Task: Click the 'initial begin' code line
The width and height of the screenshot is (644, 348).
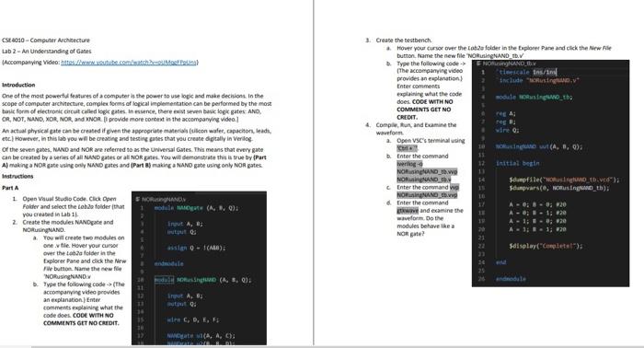Action: pyautogui.click(x=517, y=163)
